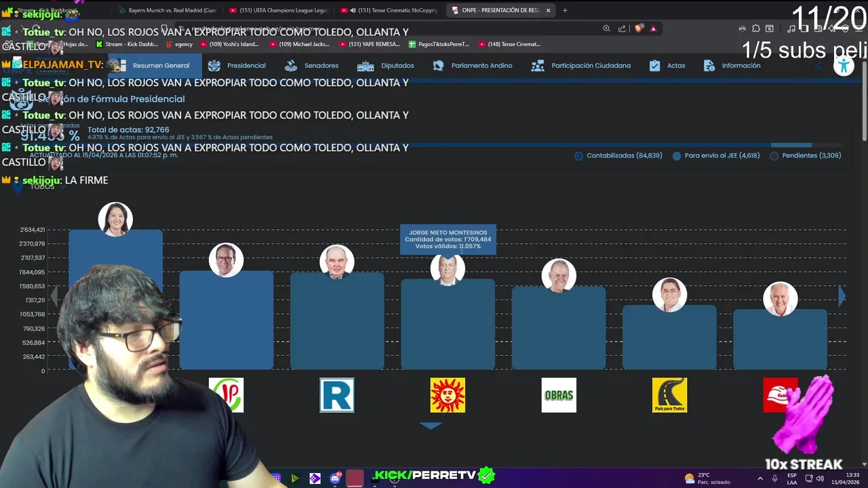Click the yellow sun party logo
This screenshot has width=868, height=488.
click(448, 395)
